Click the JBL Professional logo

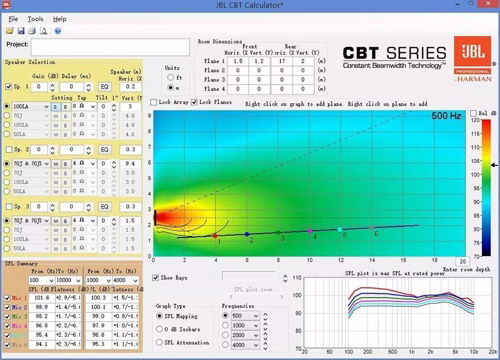[473, 59]
